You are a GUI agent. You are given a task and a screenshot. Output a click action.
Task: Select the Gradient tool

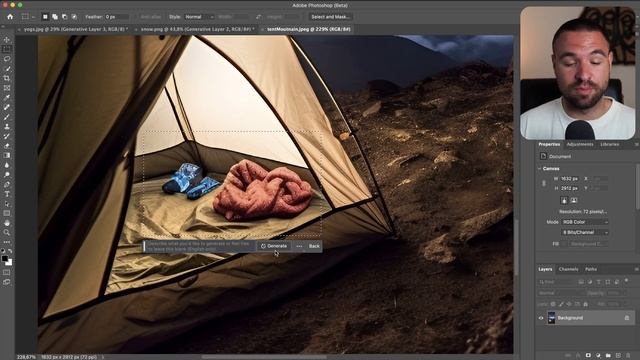coord(7,156)
